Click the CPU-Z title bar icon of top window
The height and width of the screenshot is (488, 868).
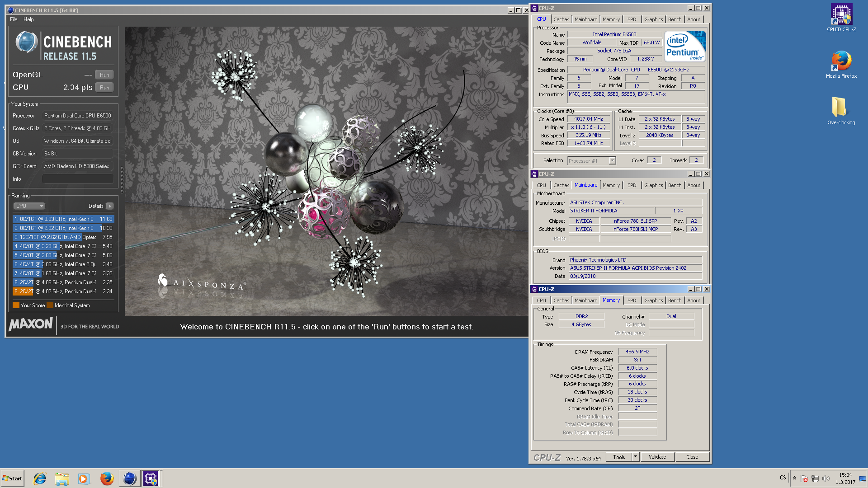[534, 8]
